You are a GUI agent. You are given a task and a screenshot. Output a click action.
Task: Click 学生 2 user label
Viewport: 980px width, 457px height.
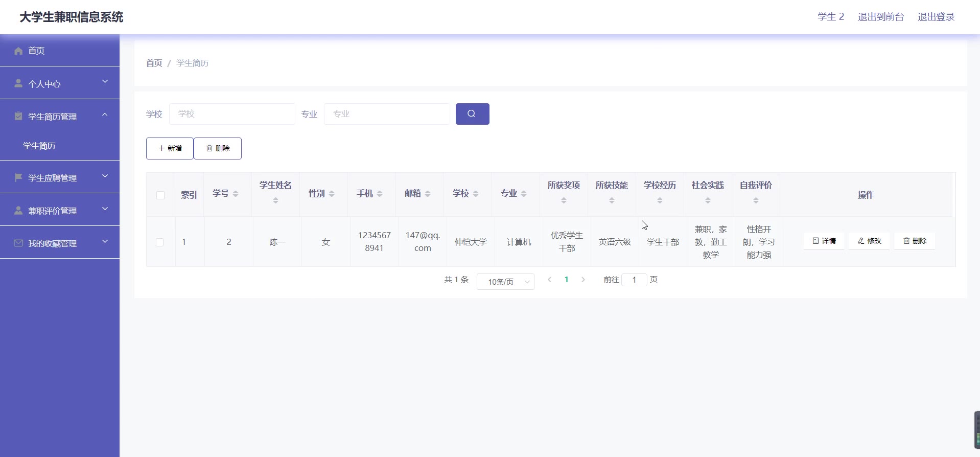[831, 17]
